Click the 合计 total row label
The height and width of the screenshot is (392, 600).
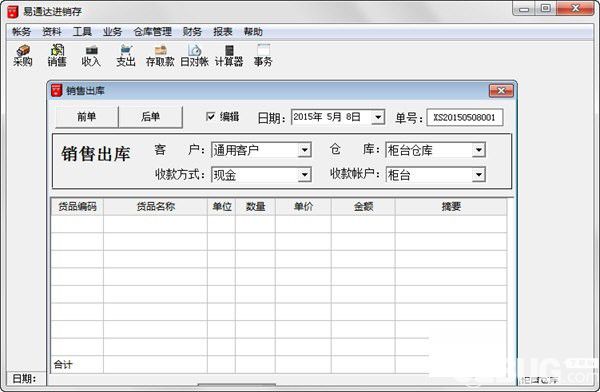63,364
